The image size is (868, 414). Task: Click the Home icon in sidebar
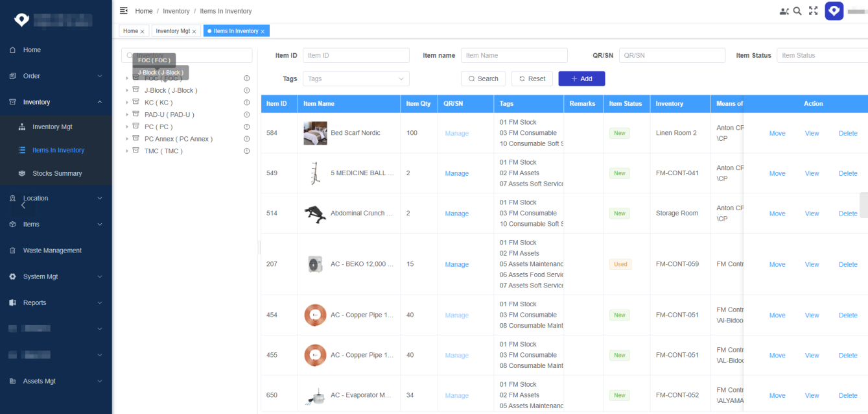(x=13, y=50)
